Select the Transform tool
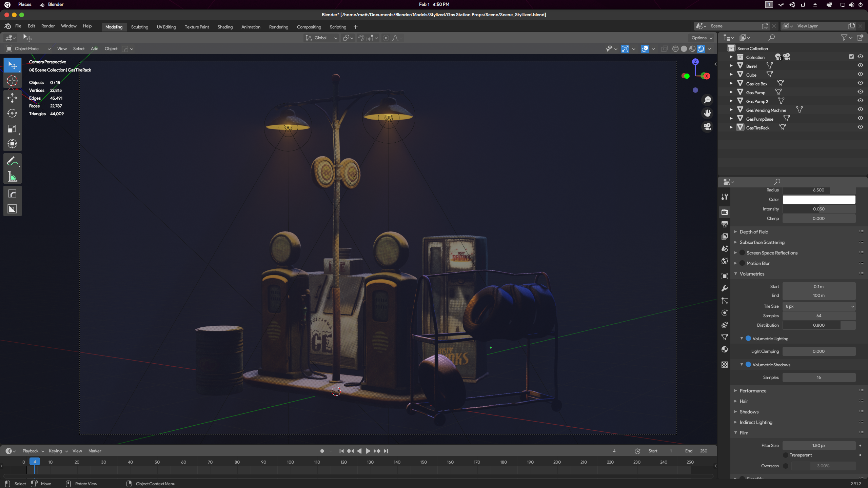 tap(12, 144)
